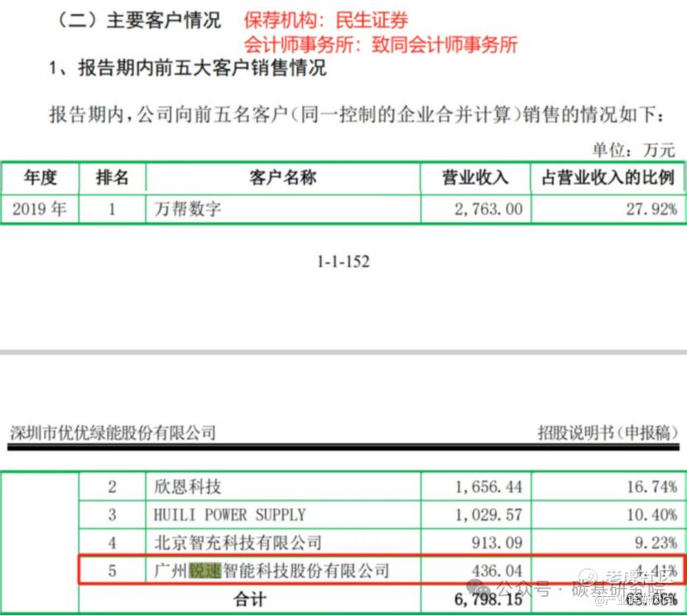The width and height of the screenshot is (687, 616).
Task: Click the percentage '27.92%'
Action: (x=651, y=209)
